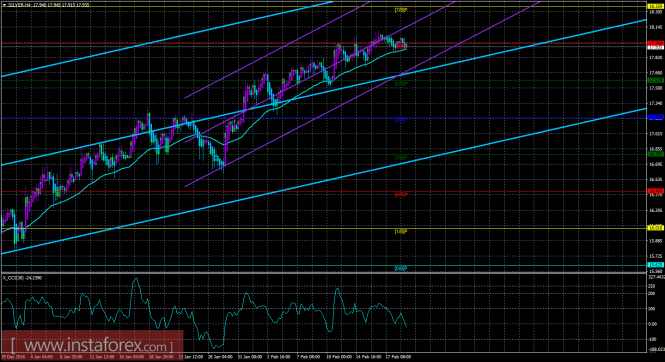Click the lower green price label on scale
Screen dimensions: 665x362
[x=656, y=154]
